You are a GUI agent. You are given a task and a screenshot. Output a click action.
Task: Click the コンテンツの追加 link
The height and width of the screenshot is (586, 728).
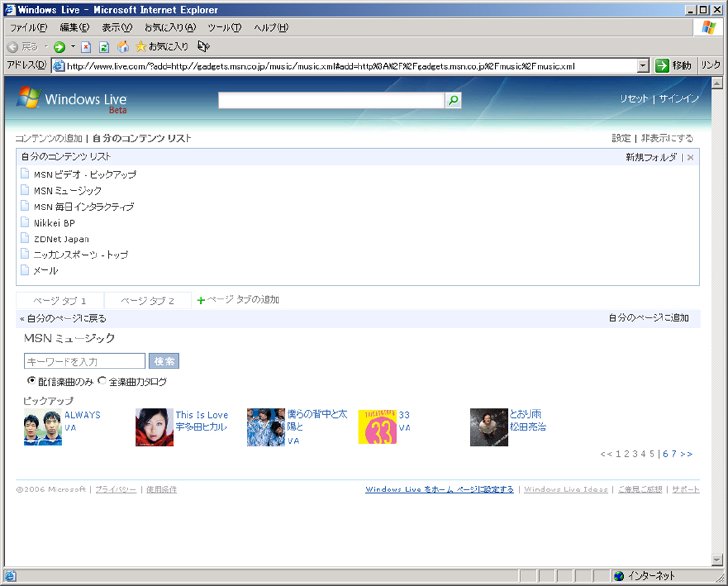(49, 138)
